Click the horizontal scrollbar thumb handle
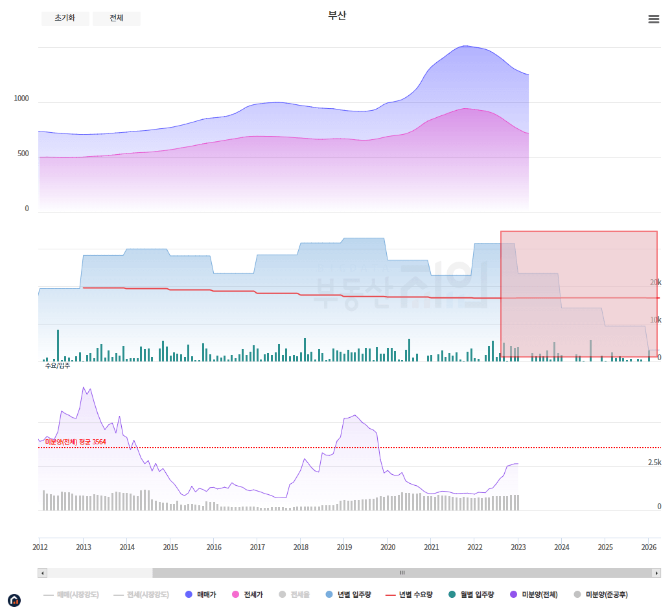Image resolution: width=672 pixels, height=616 pixels. tap(402, 573)
